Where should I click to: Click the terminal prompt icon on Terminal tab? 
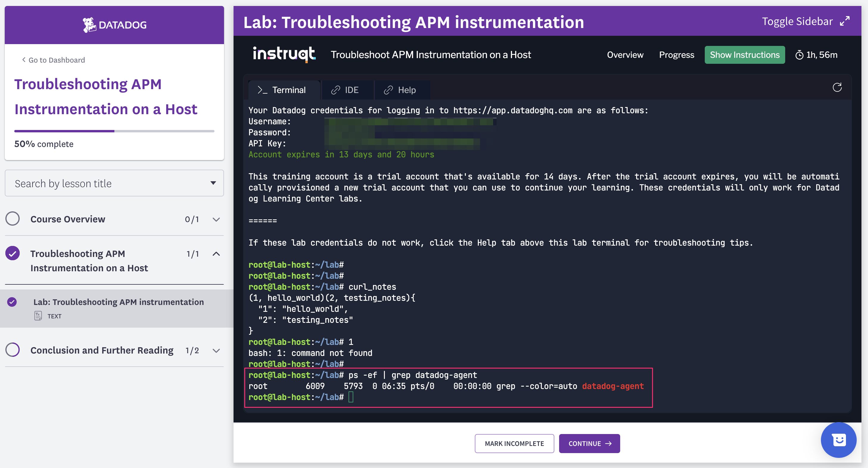click(x=262, y=90)
